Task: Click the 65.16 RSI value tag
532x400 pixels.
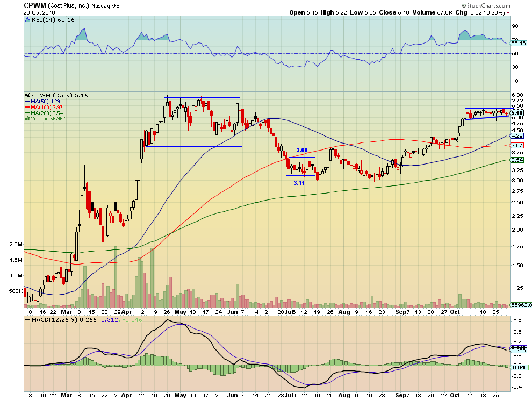Action: (519, 43)
